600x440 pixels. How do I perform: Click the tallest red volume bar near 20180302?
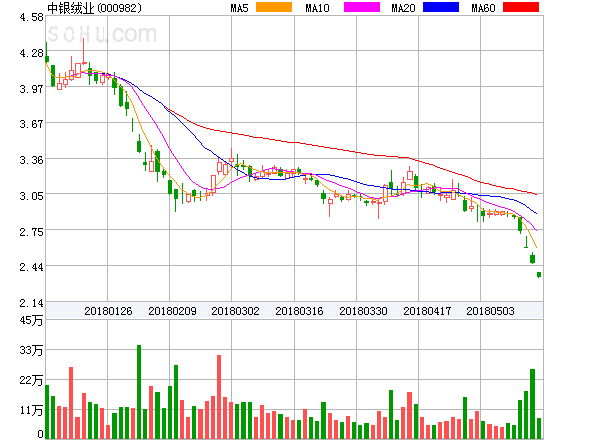219,397
